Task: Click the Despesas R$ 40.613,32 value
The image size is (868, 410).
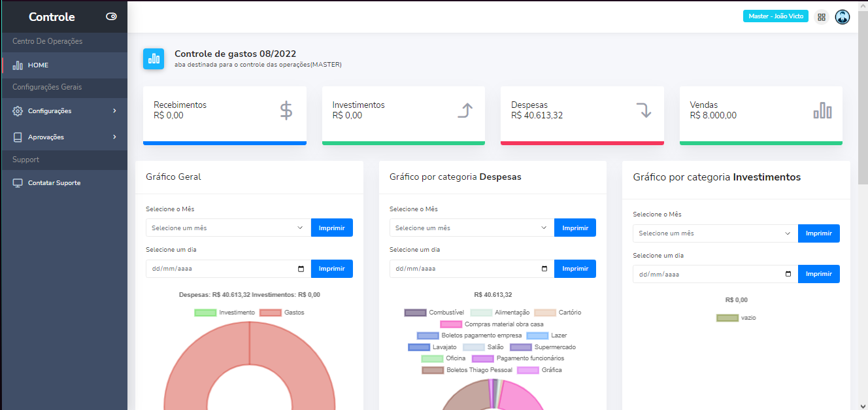Action: [x=537, y=116]
